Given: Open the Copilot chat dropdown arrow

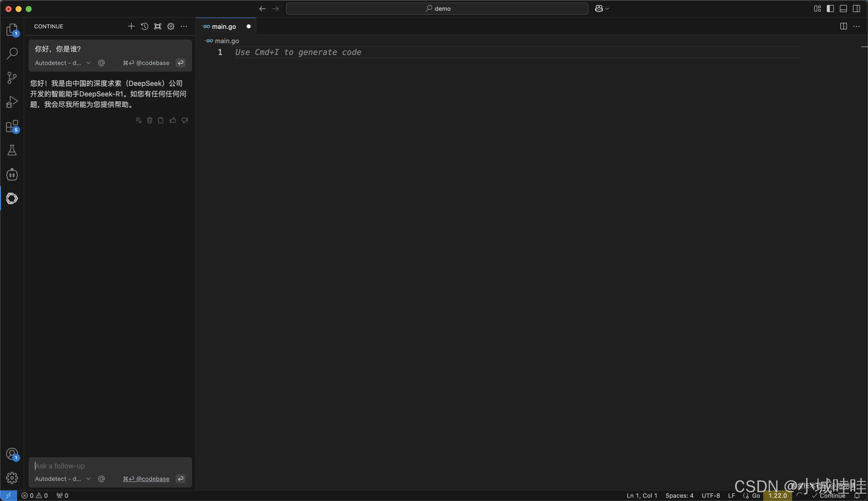Looking at the screenshot, I should 607,9.
